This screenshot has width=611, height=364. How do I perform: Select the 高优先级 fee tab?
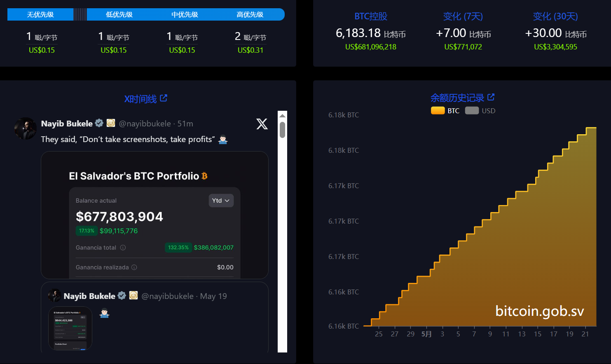(x=250, y=14)
